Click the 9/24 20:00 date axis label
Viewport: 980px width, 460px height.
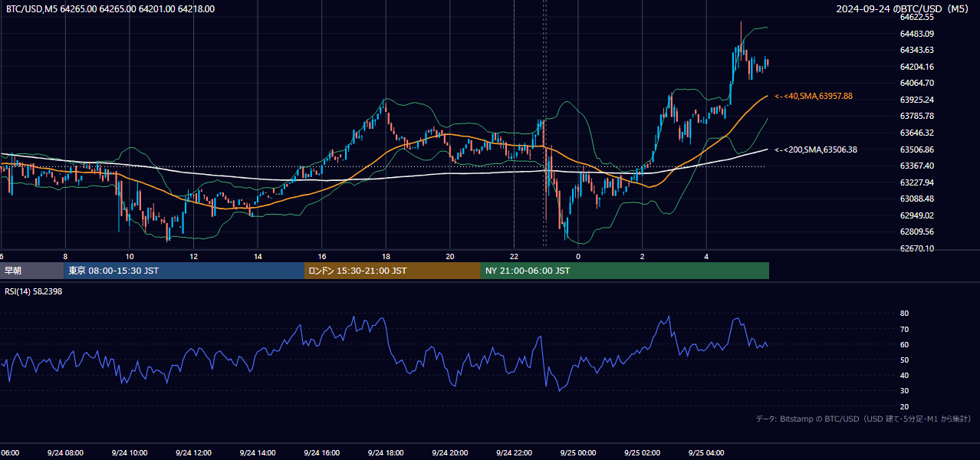point(449,453)
